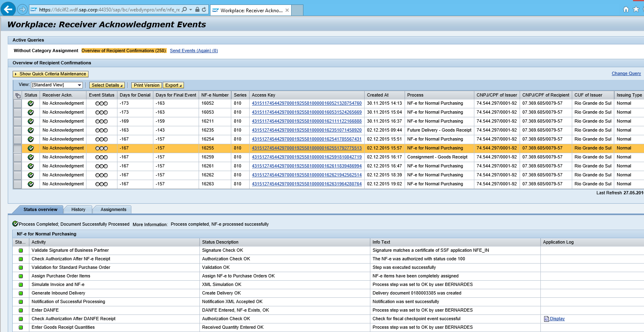Select row checkbox for NF-e 16052
The image size is (644, 332).
pyautogui.click(x=18, y=103)
